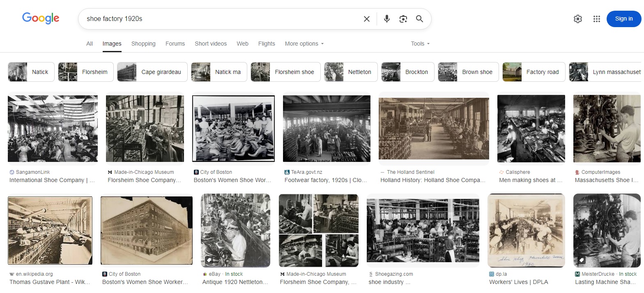Switch to the Shopping tab

[143, 44]
